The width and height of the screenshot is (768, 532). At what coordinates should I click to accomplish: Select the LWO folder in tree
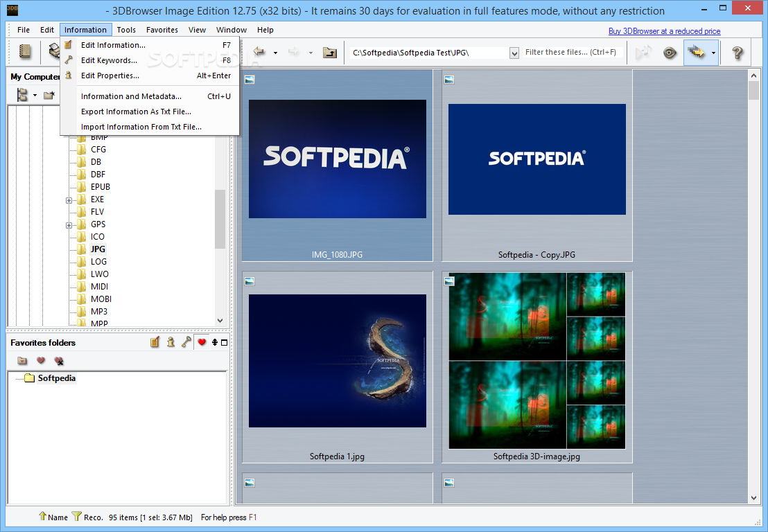click(x=99, y=274)
